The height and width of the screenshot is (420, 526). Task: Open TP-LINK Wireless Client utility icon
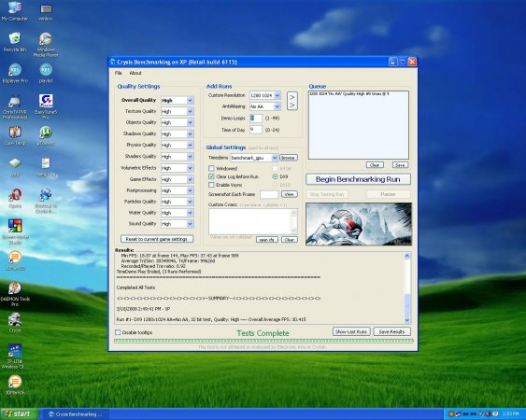click(x=15, y=356)
